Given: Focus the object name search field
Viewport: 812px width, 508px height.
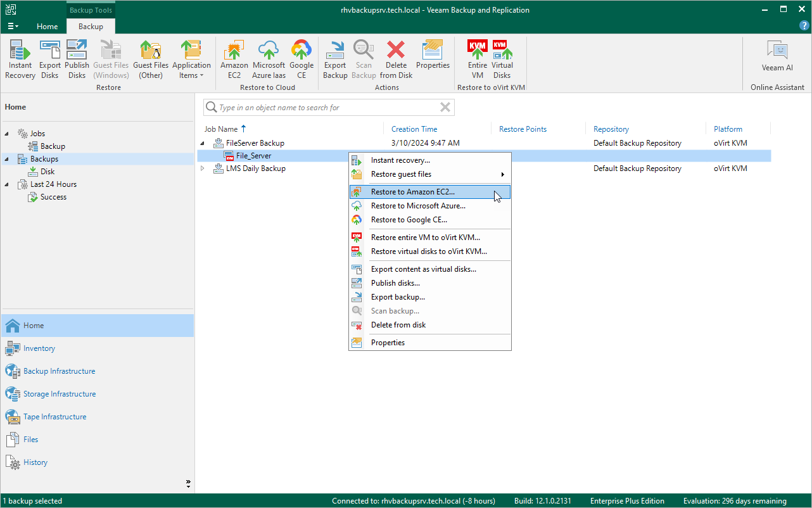Looking at the screenshot, I should pyautogui.click(x=329, y=108).
